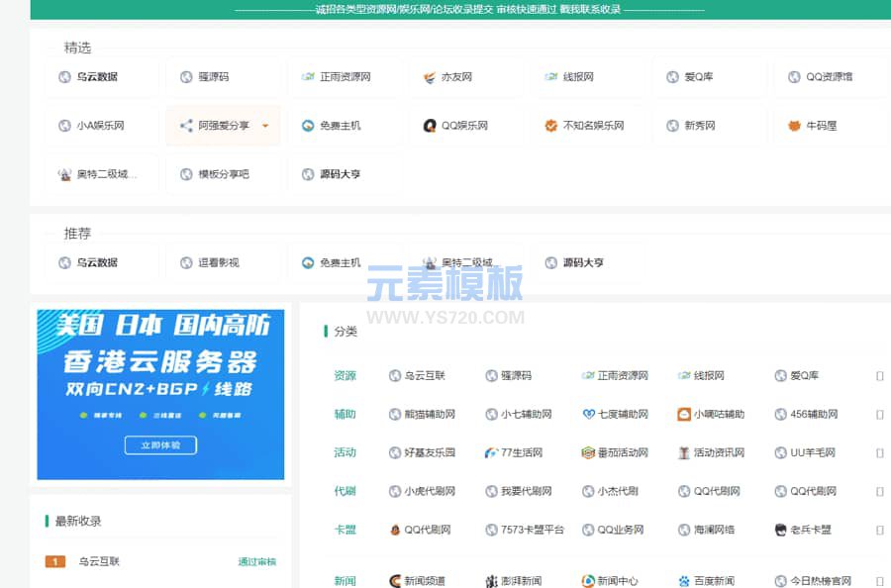Screen dimensions: 891x588
Task: Click the 活动资讯网 favicon
Action: (x=684, y=452)
